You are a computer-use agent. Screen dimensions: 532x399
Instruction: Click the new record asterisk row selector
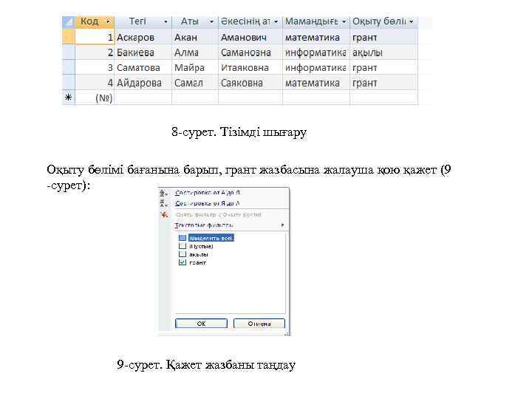pos(68,98)
